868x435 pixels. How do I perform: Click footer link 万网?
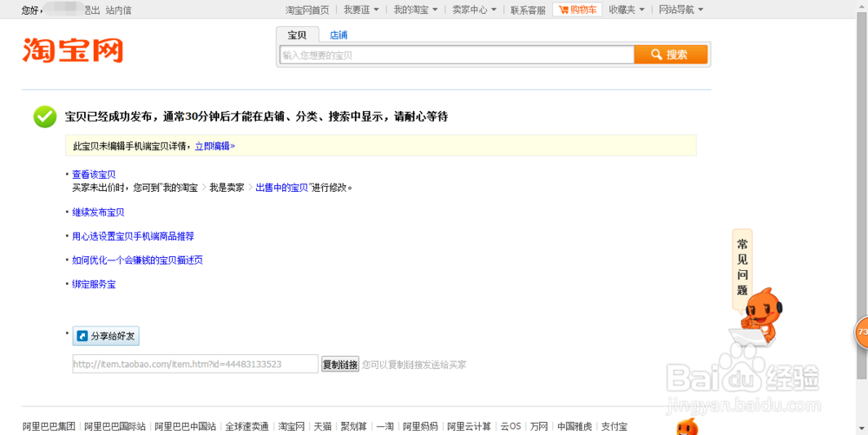(539, 426)
